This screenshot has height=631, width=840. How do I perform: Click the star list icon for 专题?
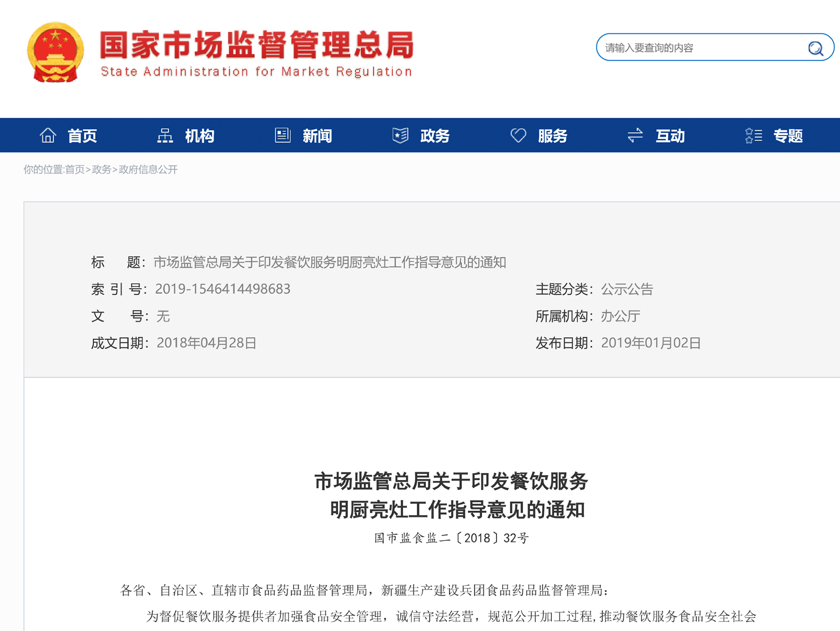pos(753,136)
